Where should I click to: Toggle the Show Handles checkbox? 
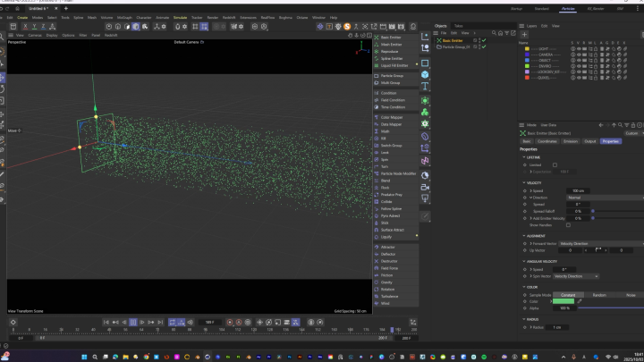pyautogui.click(x=568, y=224)
